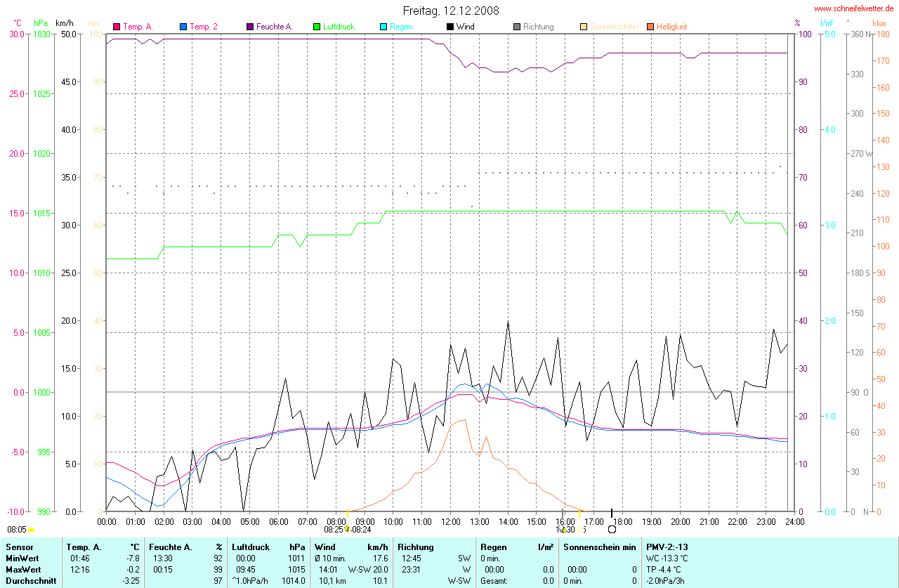Click the Ø 10 min. wind entry
Viewport: 899px width, 588px height.
pos(330,558)
